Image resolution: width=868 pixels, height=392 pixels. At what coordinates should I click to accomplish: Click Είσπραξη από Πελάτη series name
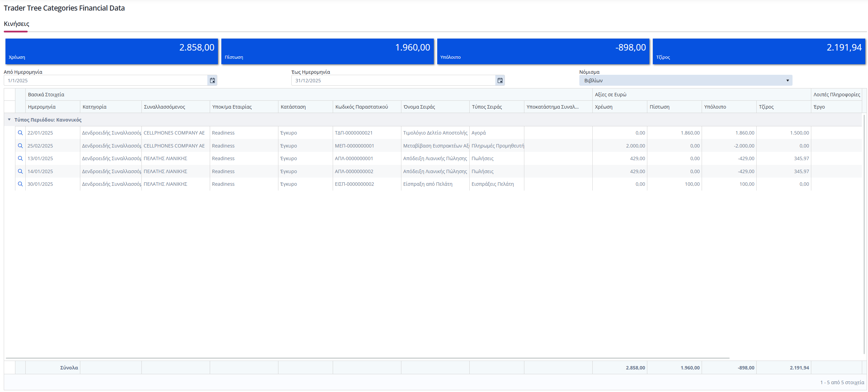coord(428,184)
